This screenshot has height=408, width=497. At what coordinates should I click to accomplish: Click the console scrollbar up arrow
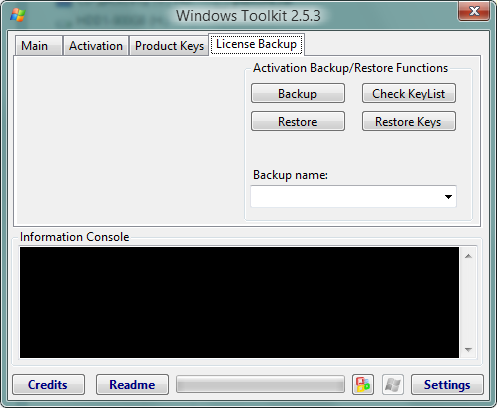pos(468,256)
